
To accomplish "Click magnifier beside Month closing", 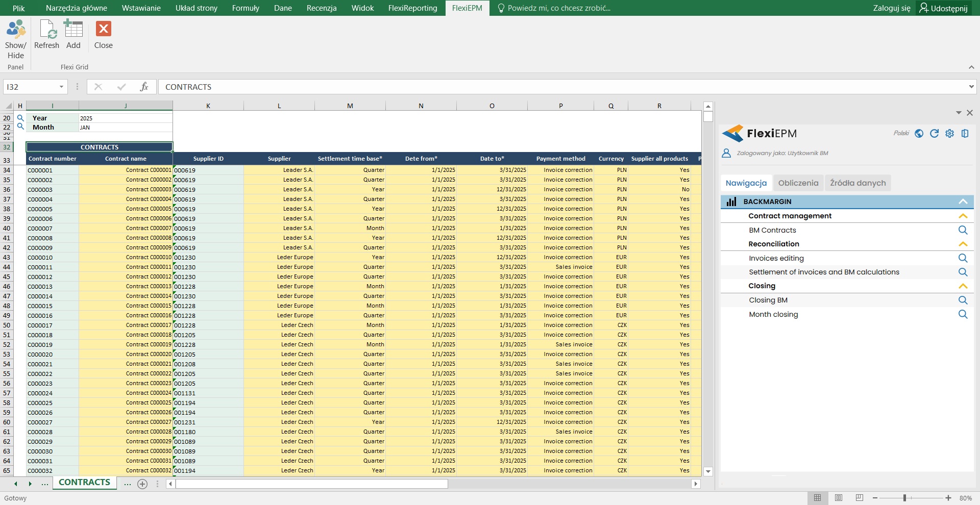I will (963, 314).
